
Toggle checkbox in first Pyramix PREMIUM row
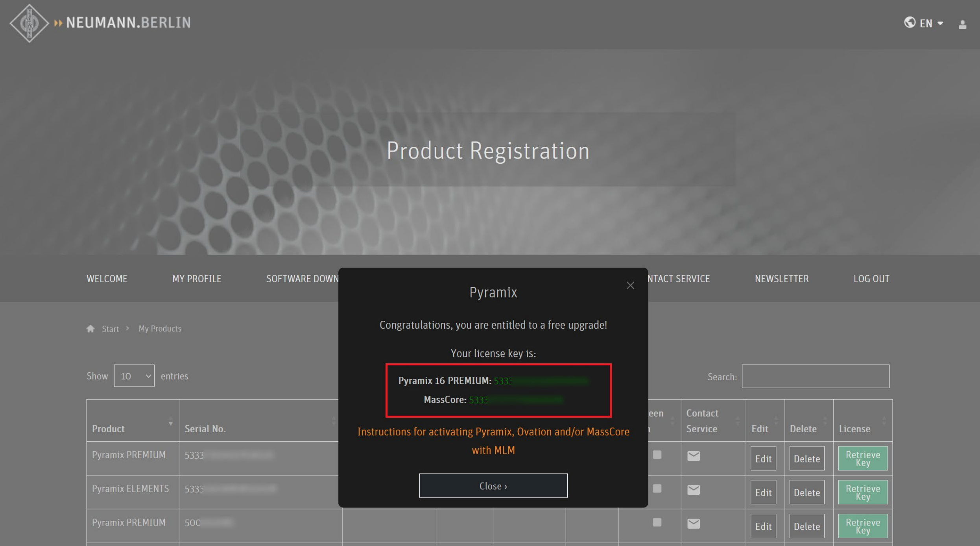click(657, 455)
